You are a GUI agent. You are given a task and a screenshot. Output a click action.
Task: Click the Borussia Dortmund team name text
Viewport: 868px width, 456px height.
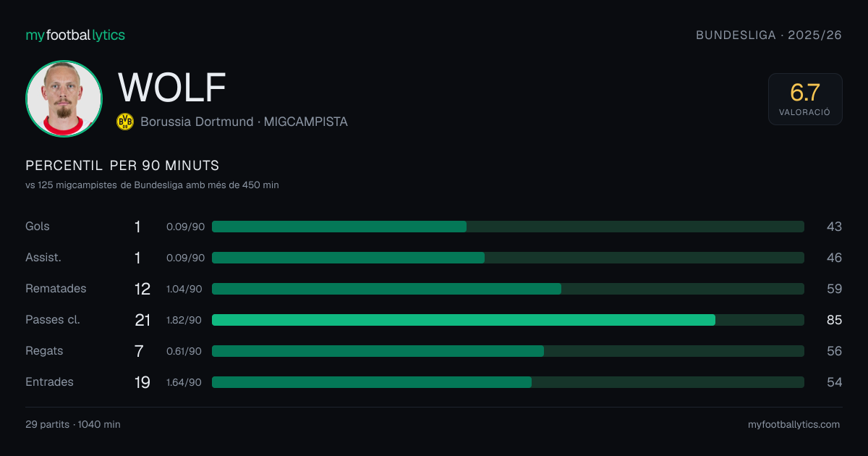(197, 122)
